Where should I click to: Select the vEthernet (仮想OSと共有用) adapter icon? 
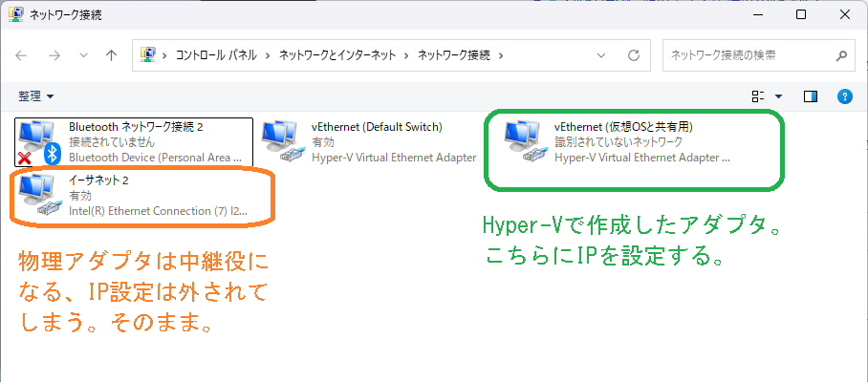(526, 140)
